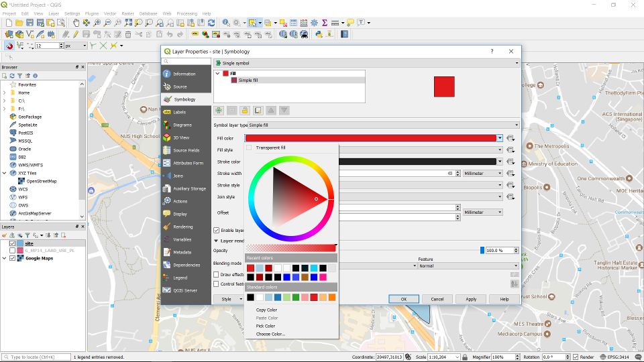Click the Pan Map hand tool
Image resolution: width=644 pixels, height=362 pixels.
(76, 23)
